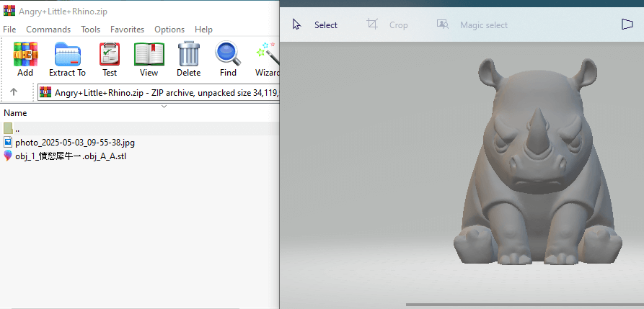Activate the Select tool in 3D viewer

[x=315, y=25]
